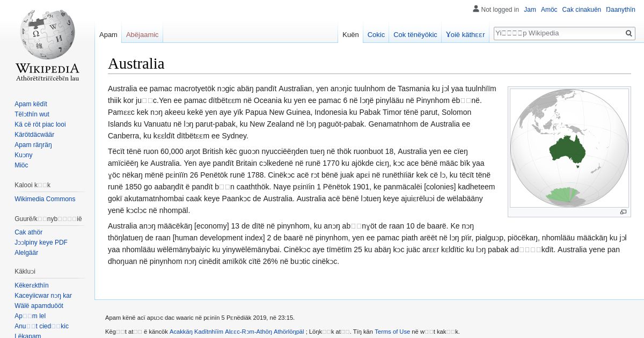Click the Kalooi sidebar section heading

[x=32, y=185]
